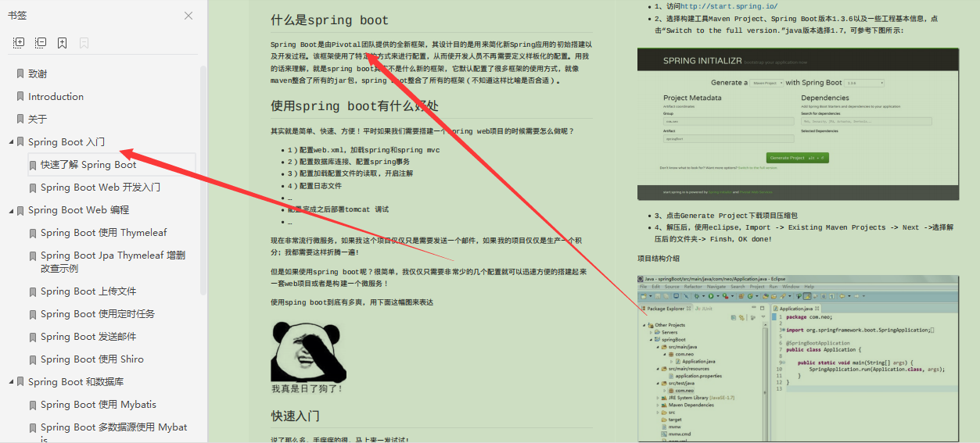Click the bookmarks panel vertical scrollbar
The width and height of the screenshot is (980, 443).
(203, 180)
